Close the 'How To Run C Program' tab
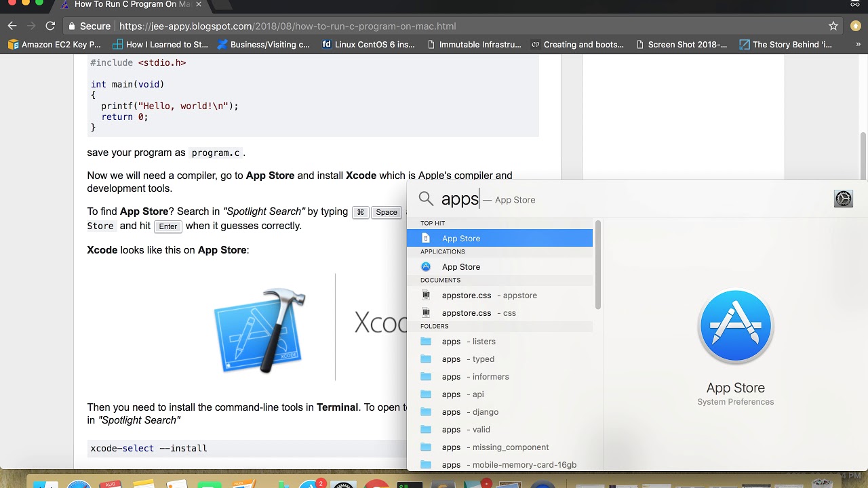868x488 pixels. point(199,4)
